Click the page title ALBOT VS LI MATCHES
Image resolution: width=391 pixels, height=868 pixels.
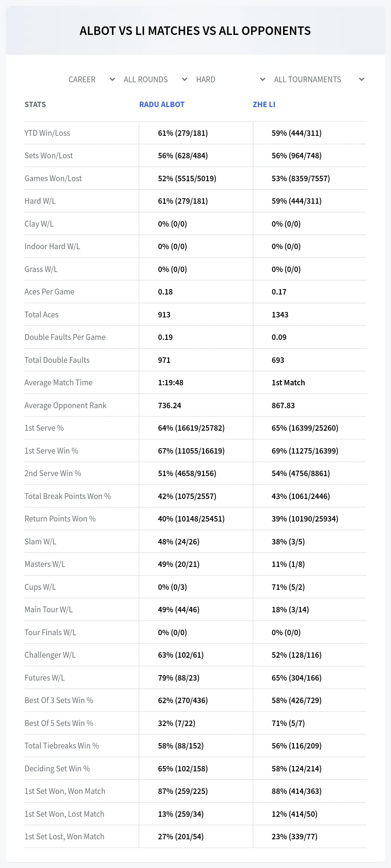point(195,31)
